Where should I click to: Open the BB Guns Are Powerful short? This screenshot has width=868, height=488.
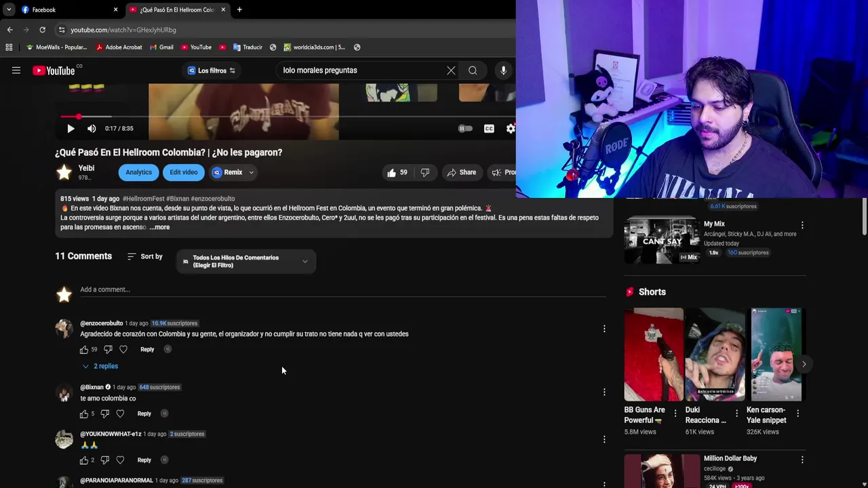[654, 354]
